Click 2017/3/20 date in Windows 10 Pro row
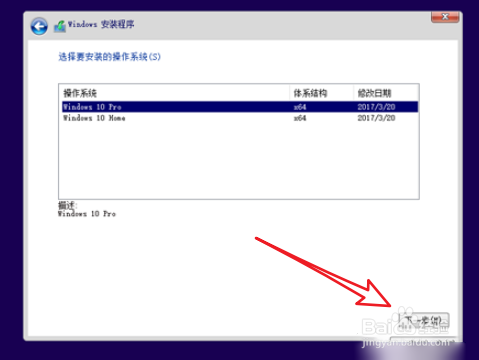 (x=376, y=107)
